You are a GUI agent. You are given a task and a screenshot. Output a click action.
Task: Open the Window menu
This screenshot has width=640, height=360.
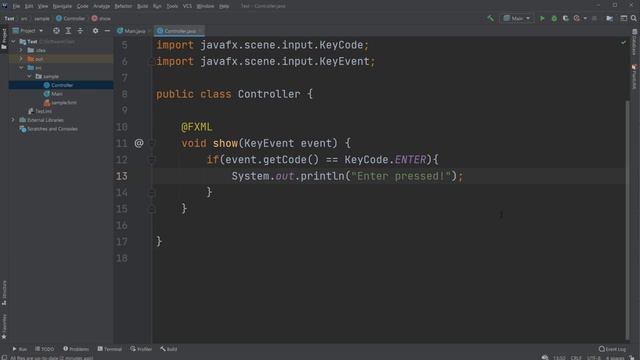click(205, 6)
